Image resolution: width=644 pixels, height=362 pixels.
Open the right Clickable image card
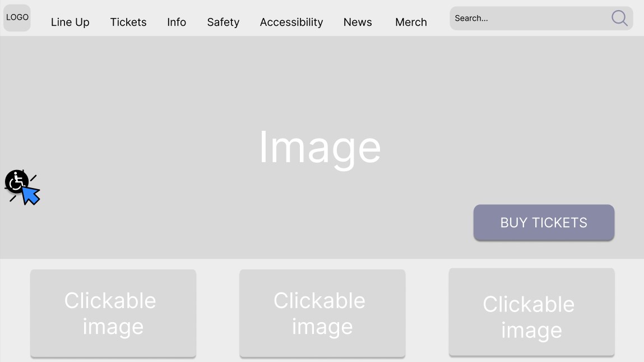pos(531,312)
